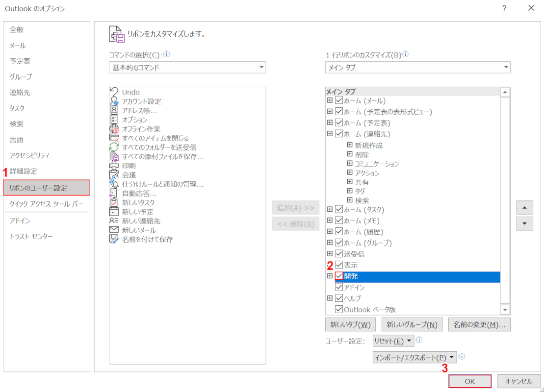Click the 新しい連絡先 icon
This screenshot has height=392, width=544.
(114, 221)
